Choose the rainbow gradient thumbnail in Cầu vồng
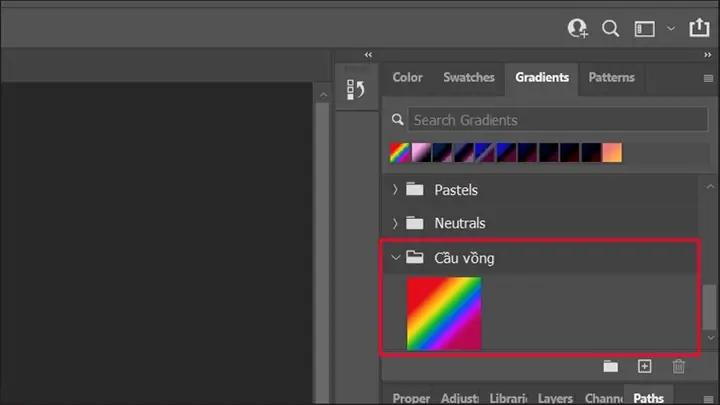 click(x=444, y=314)
